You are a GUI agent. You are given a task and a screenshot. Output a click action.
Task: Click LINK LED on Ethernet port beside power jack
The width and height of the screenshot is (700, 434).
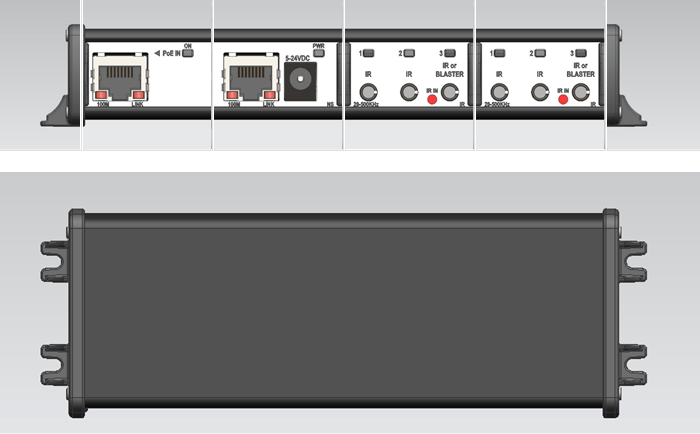pos(270,95)
